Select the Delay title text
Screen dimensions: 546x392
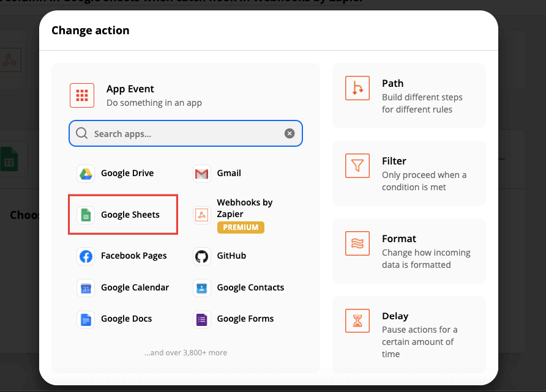[395, 316]
